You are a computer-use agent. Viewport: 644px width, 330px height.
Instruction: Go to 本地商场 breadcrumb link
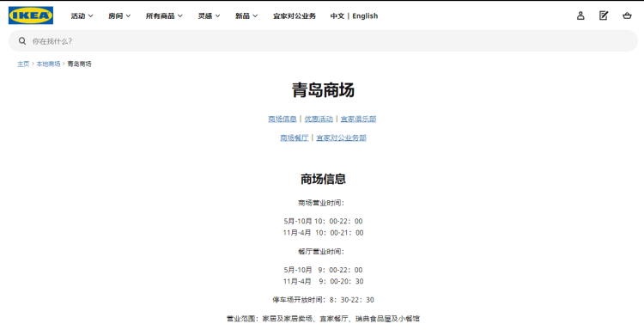coord(48,64)
